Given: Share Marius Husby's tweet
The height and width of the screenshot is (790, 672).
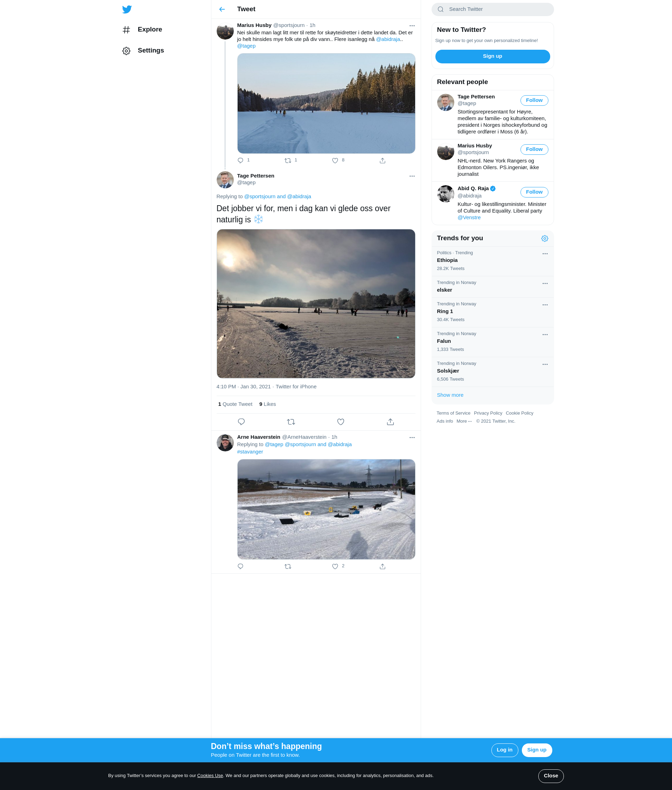Looking at the screenshot, I should [383, 160].
